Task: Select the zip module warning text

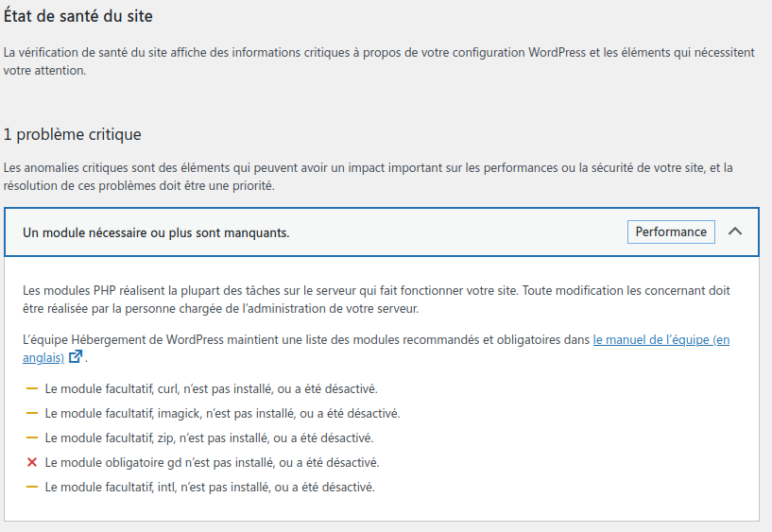Action: coord(209,438)
